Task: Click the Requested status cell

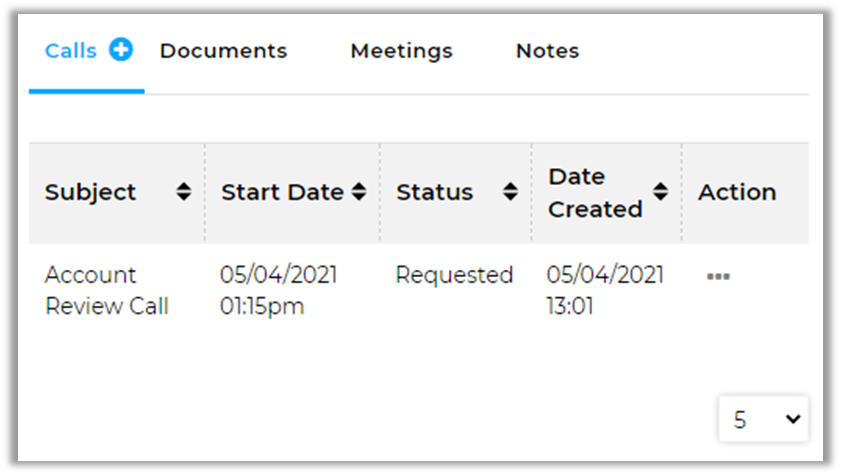Action: (454, 275)
